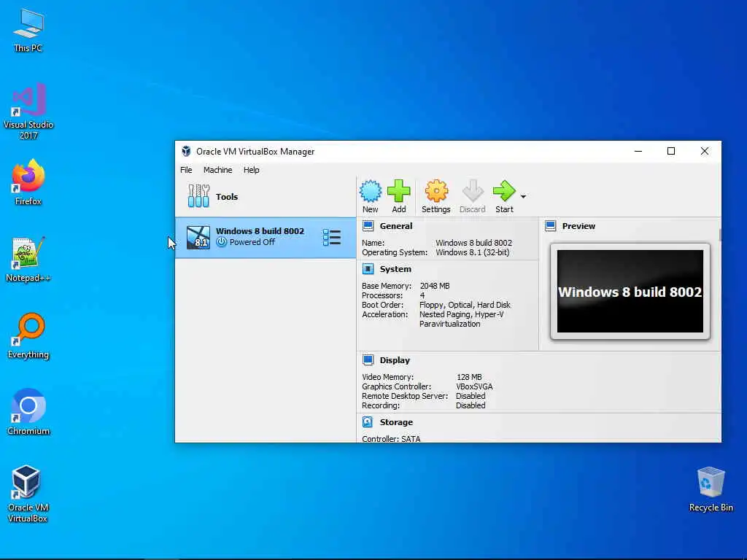
Task: Select the This PC desktop icon
Action: tap(28, 30)
